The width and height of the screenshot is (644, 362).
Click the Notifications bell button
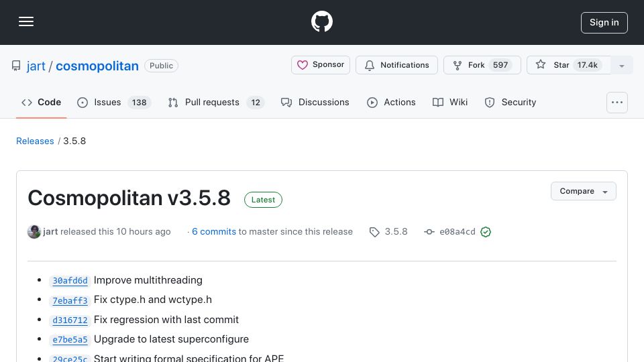click(x=396, y=65)
